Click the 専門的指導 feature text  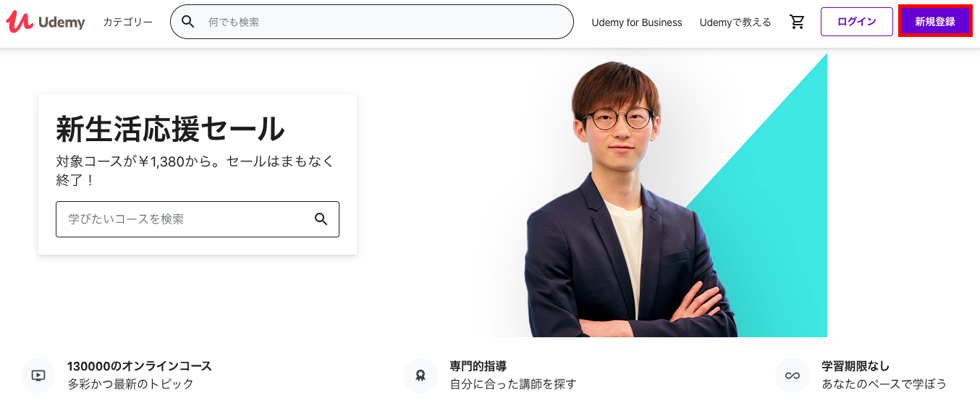[x=478, y=366]
